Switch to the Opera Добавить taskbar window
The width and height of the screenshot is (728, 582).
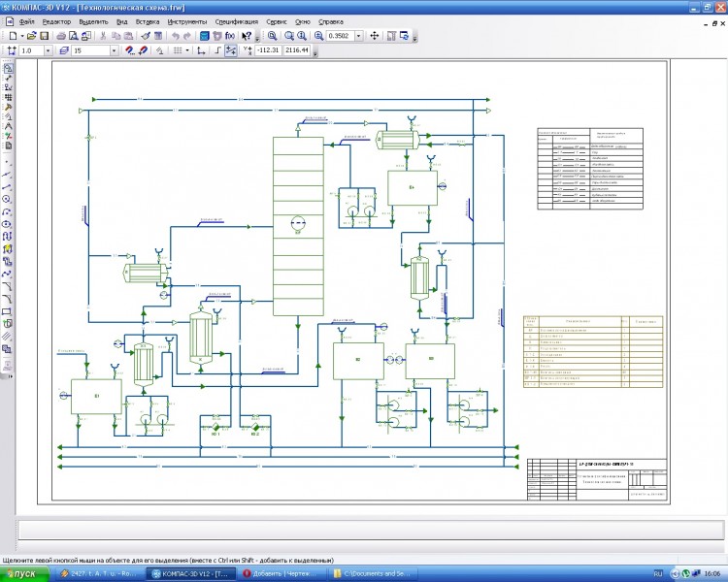coord(283,574)
